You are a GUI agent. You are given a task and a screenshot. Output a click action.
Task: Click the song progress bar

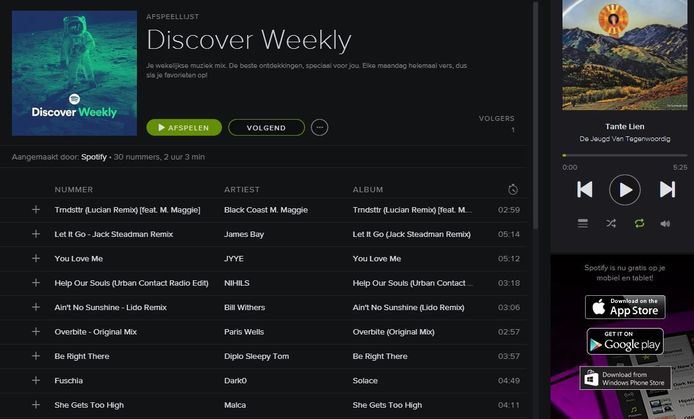(x=624, y=155)
